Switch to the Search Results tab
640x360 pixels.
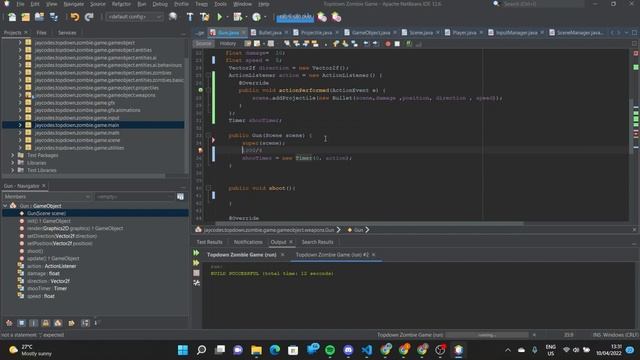pos(317,242)
